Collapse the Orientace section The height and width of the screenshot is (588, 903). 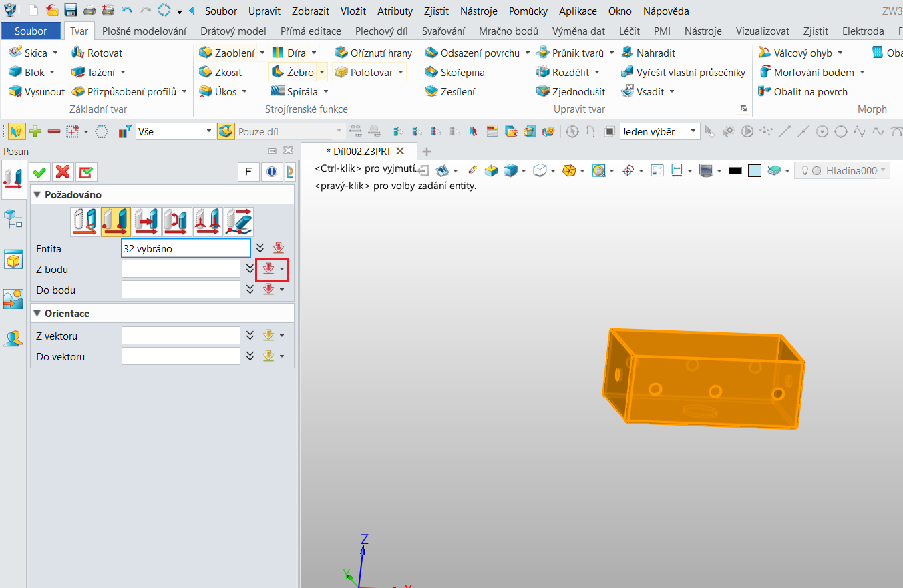[37, 313]
